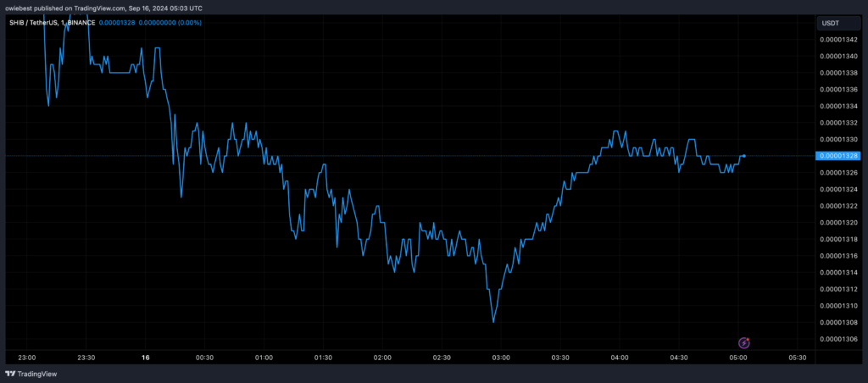Click the 04:00 time axis label
Screen dimensions: 868x383
620,358
